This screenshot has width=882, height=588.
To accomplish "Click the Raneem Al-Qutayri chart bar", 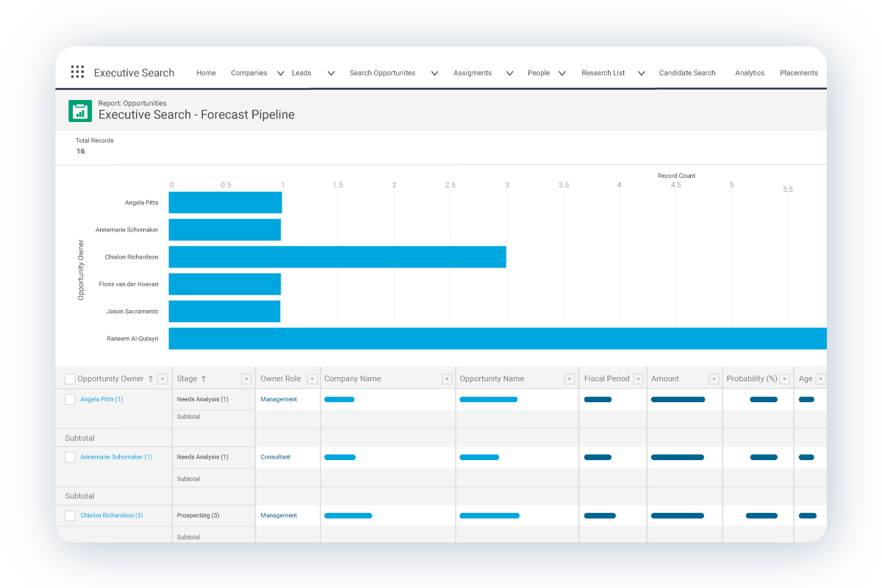I will 498,339.
